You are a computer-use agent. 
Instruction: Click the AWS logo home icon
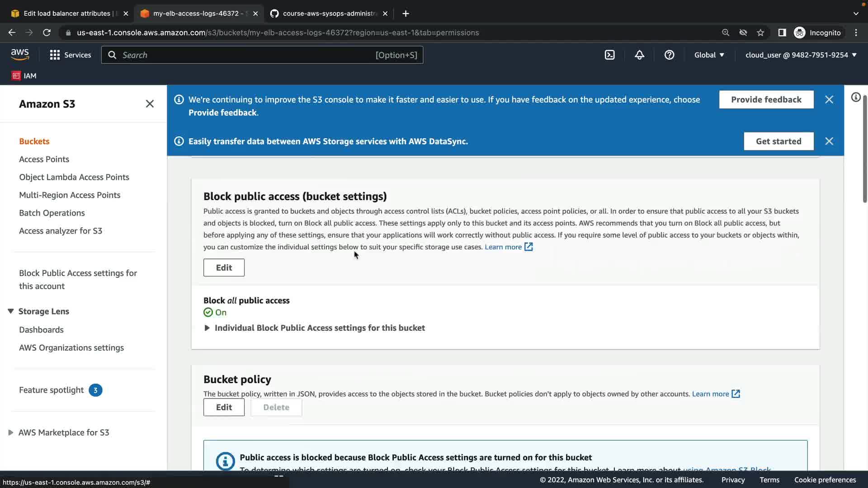click(x=20, y=55)
